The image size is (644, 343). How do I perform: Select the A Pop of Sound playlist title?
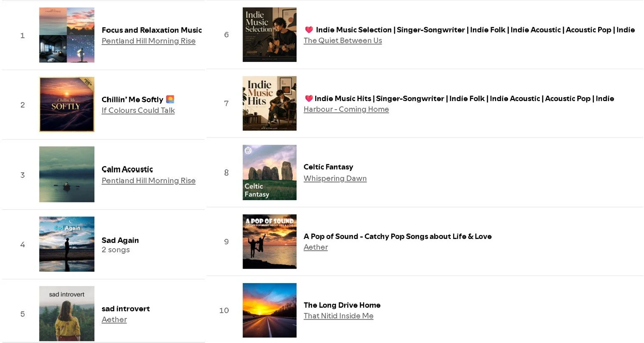pos(398,236)
